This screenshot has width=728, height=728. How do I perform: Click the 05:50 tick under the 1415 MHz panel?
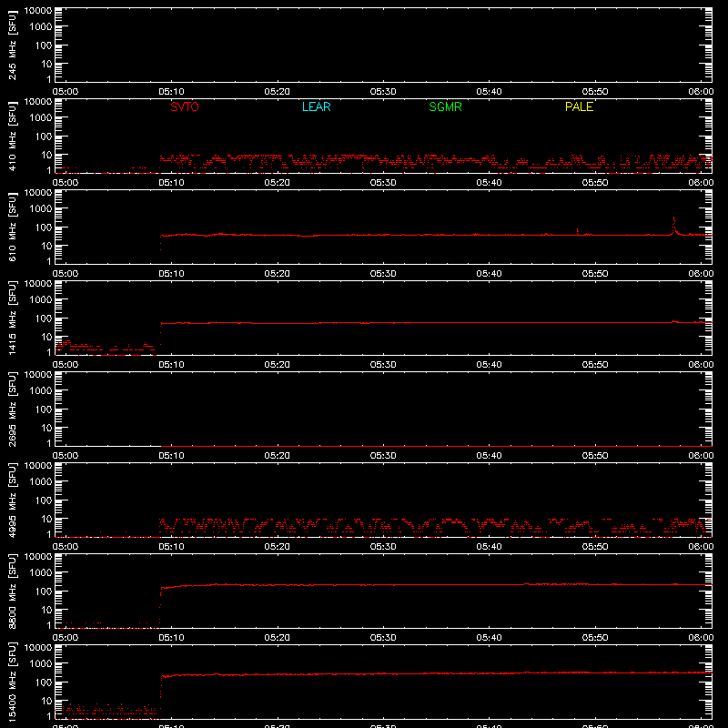pos(595,365)
